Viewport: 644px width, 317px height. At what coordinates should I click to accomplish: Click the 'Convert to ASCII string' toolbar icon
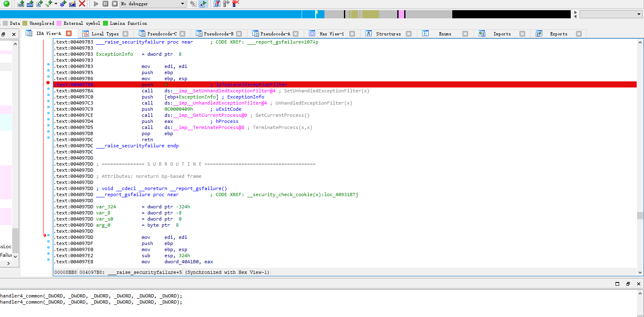coord(39,4)
